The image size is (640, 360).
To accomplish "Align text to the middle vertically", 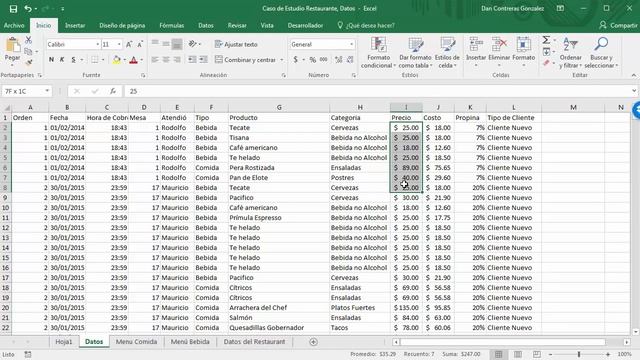I will coord(166,44).
